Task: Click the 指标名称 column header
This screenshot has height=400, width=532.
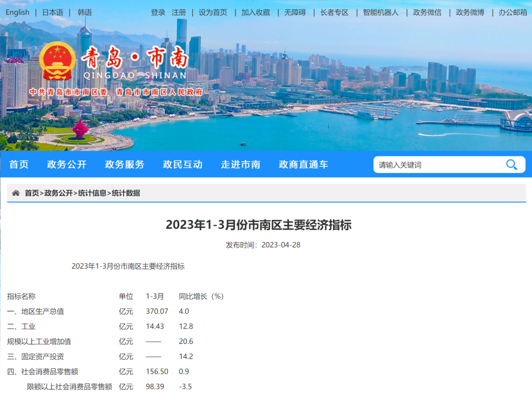Action: click(21, 296)
